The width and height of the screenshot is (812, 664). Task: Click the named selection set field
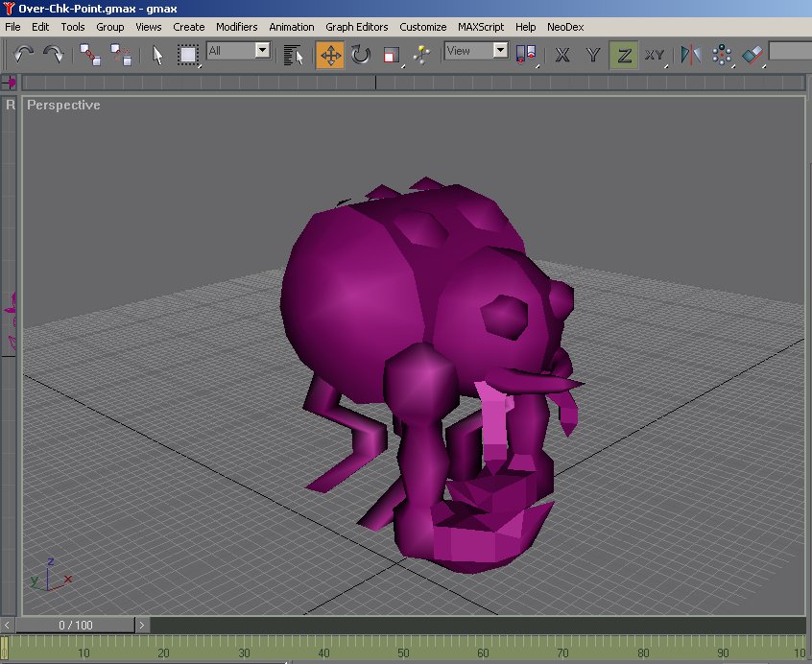point(790,51)
